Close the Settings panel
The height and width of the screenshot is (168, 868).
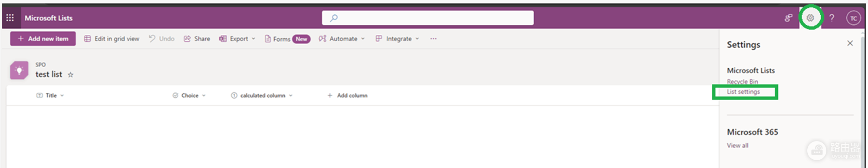tap(850, 43)
